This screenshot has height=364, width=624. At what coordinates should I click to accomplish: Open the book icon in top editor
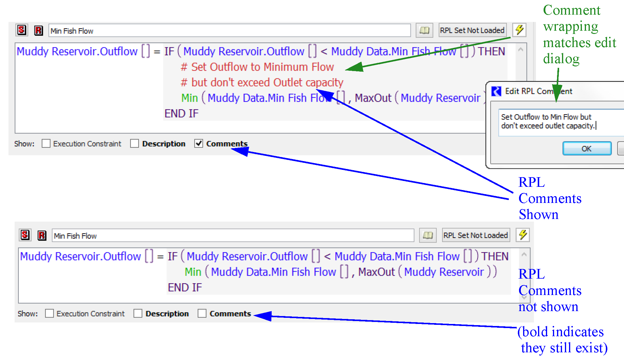pos(424,30)
